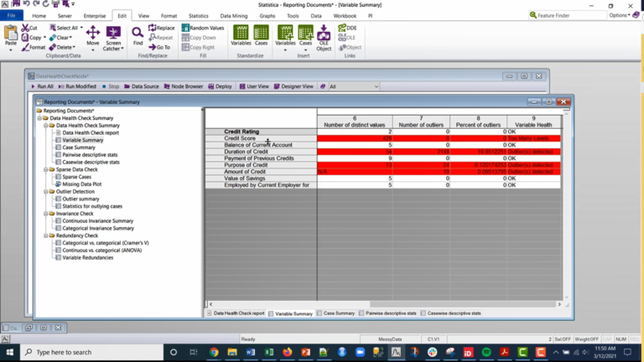Select Standardize Variables icon
The image size is (644, 362).
pyautogui.click(x=241, y=35)
